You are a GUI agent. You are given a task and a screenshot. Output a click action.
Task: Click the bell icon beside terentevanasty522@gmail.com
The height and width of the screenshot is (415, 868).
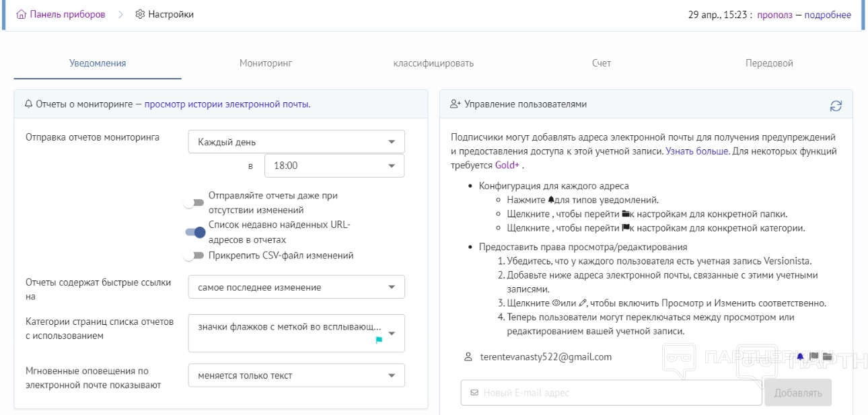pos(800,356)
